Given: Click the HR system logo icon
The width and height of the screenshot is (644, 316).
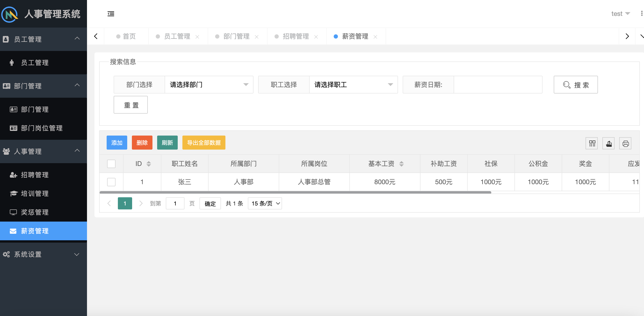Looking at the screenshot, I should point(10,14).
